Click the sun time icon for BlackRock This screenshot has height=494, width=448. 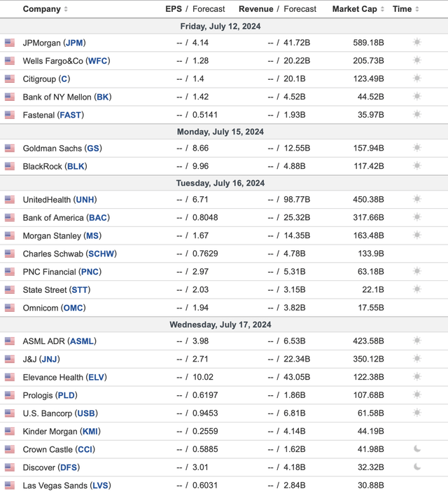[416, 165]
